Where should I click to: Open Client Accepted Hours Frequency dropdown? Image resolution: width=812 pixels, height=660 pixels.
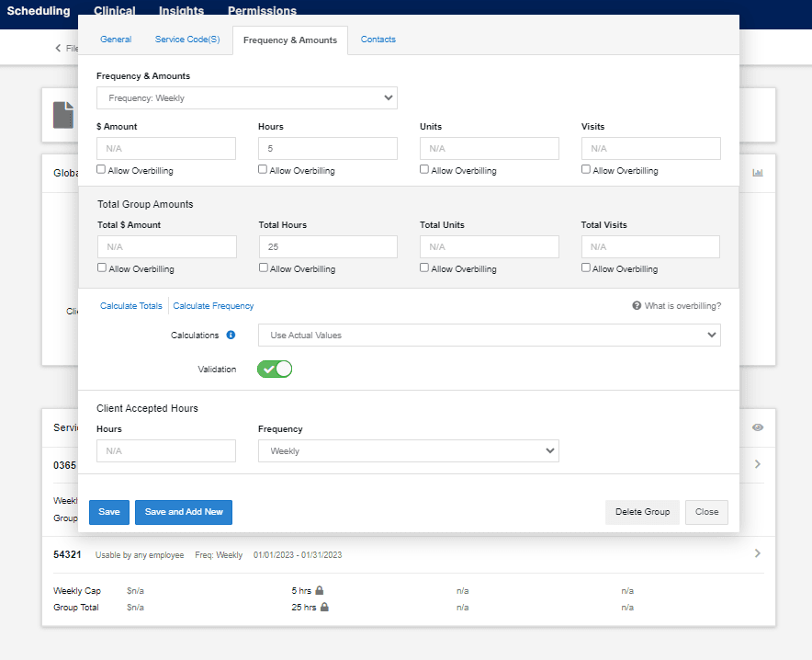pyautogui.click(x=409, y=450)
